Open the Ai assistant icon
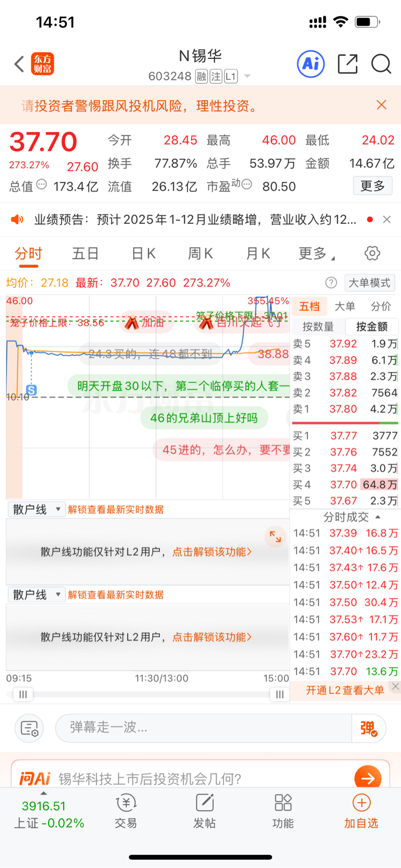 [311, 64]
